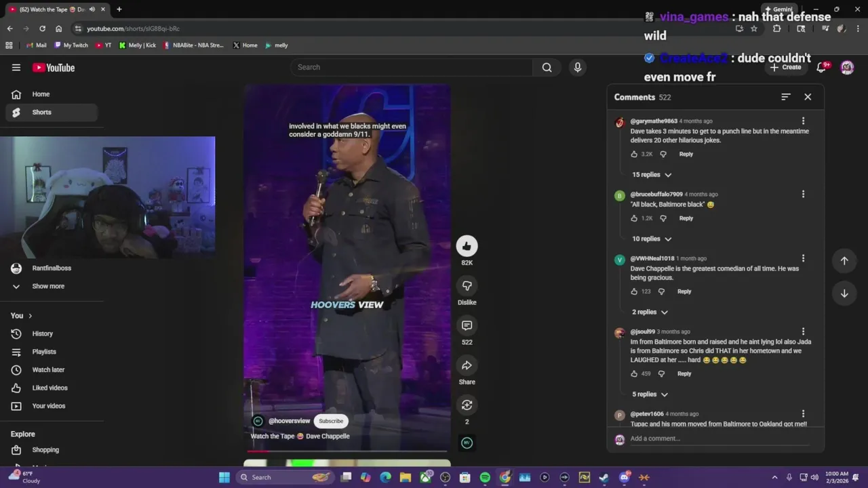The height and width of the screenshot is (488, 868).
Task: Reply to the @brucebuffalo7909 comment
Action: coord(686,218)
